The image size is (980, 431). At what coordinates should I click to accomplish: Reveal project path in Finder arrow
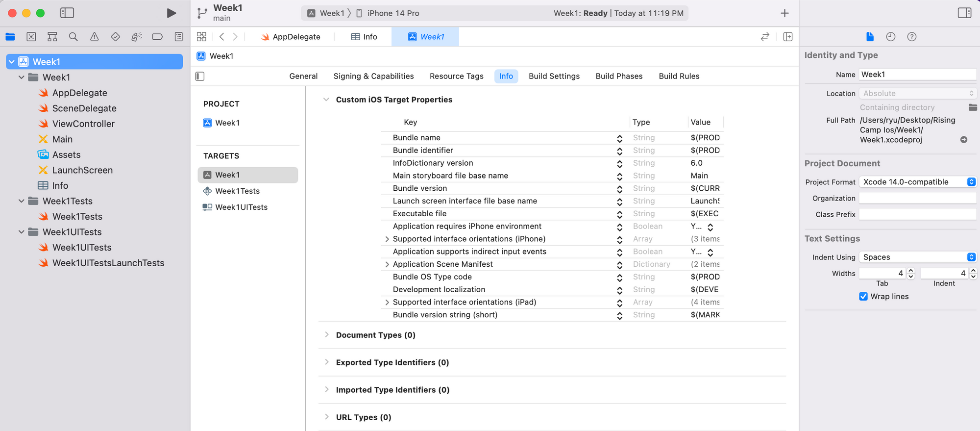tap(964, 140)
